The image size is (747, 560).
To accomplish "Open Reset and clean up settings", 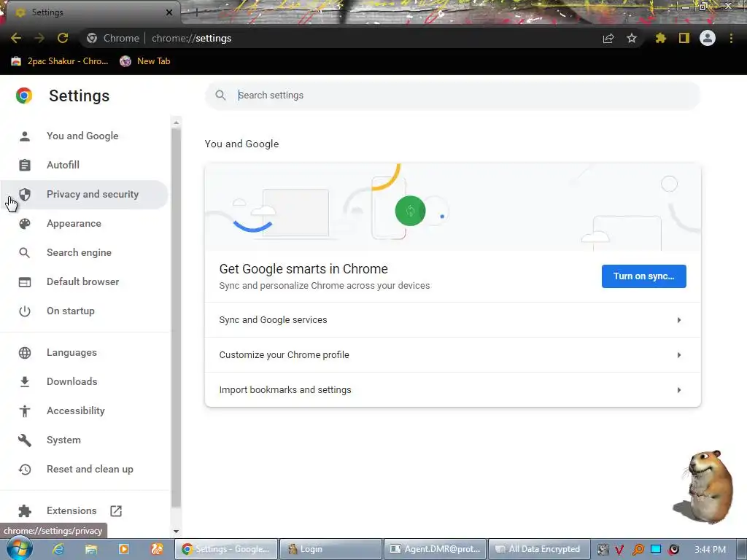I will tap(84, 469).
